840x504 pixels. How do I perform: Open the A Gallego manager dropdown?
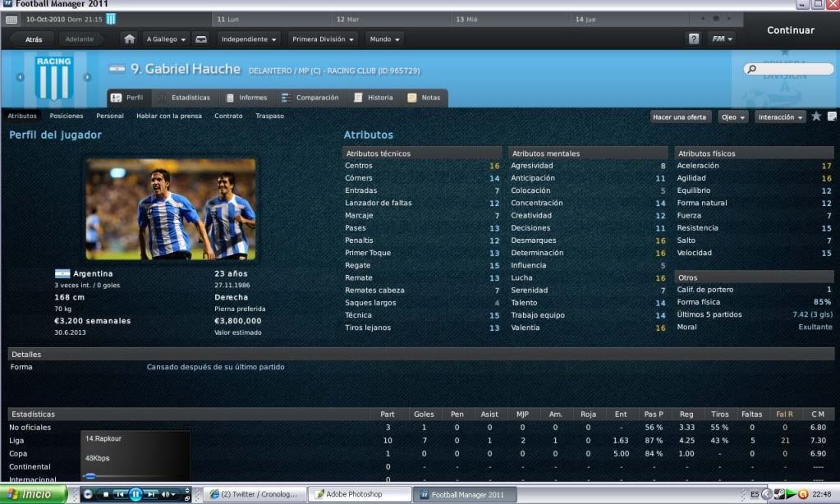pos(166,39)
